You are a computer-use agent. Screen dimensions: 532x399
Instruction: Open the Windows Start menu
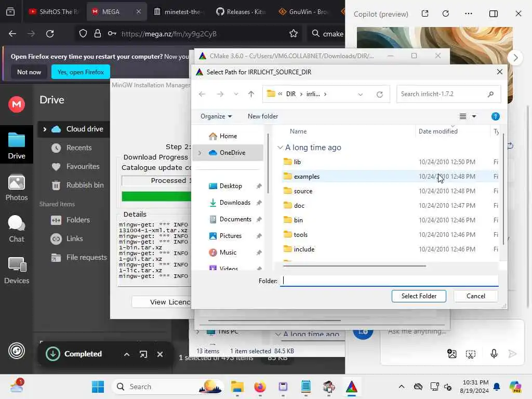(98, 387)
